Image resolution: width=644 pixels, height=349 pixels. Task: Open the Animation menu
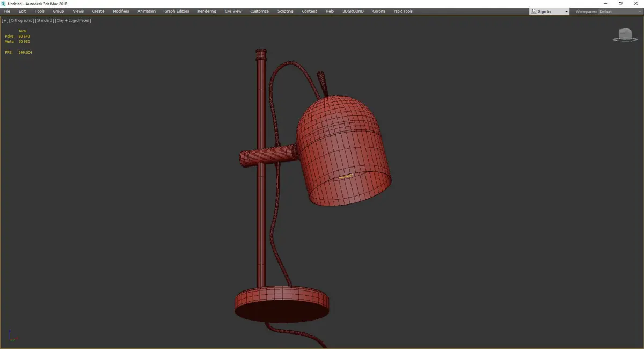tap(147, 11)
